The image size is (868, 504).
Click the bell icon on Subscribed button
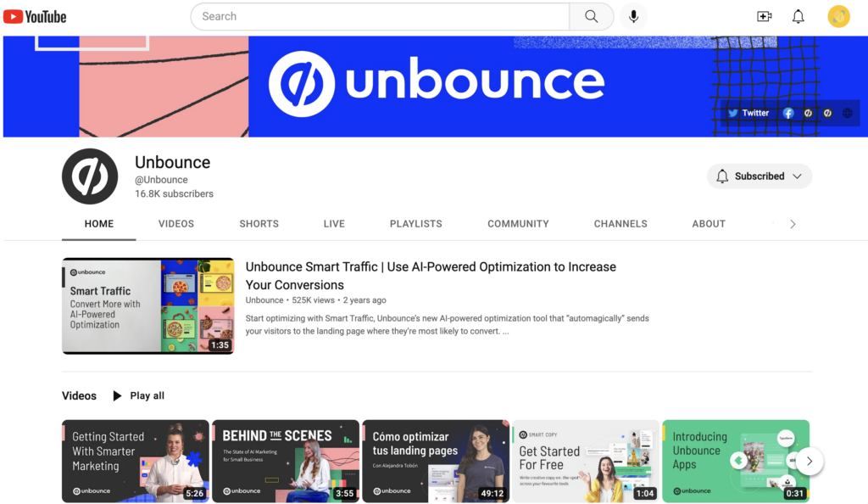tap(722, 176)
